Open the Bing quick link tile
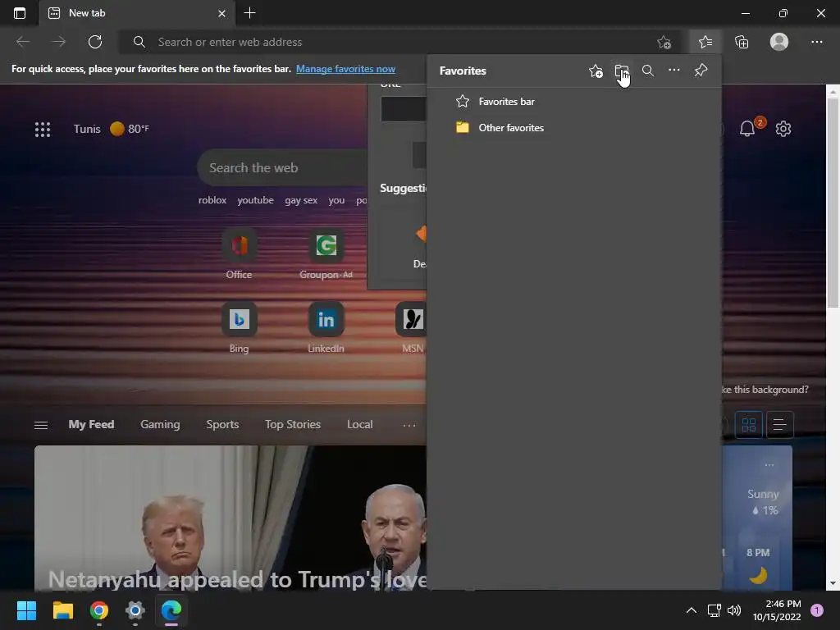Screen dimensions: 840x630 [239, 328]
